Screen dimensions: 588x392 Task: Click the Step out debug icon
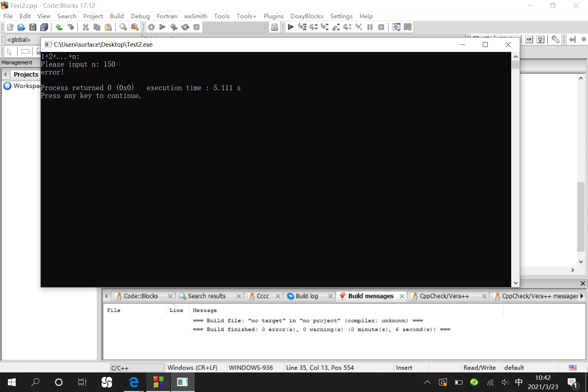(x=336, y=27)
